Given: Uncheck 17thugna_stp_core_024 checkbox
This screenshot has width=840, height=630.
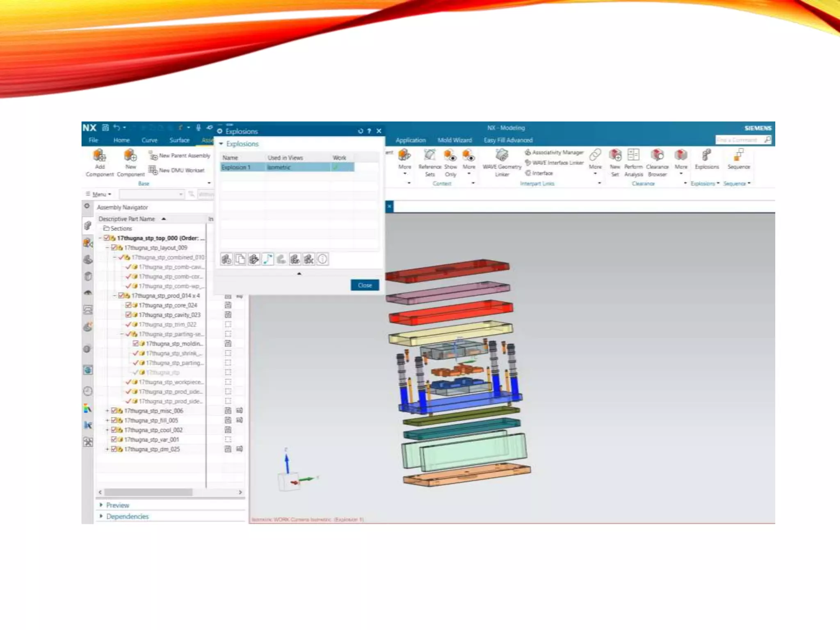Looking at the screenshot, I should click(x=128, y=305).
